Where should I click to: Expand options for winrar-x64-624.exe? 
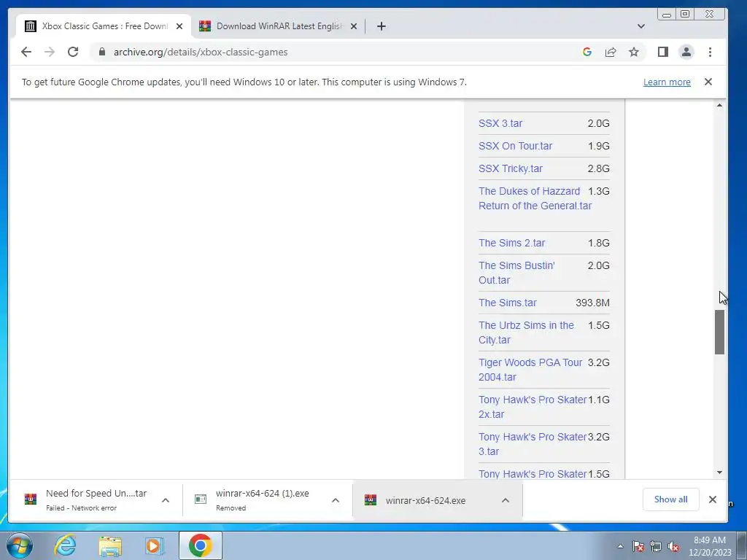point(506,500)
